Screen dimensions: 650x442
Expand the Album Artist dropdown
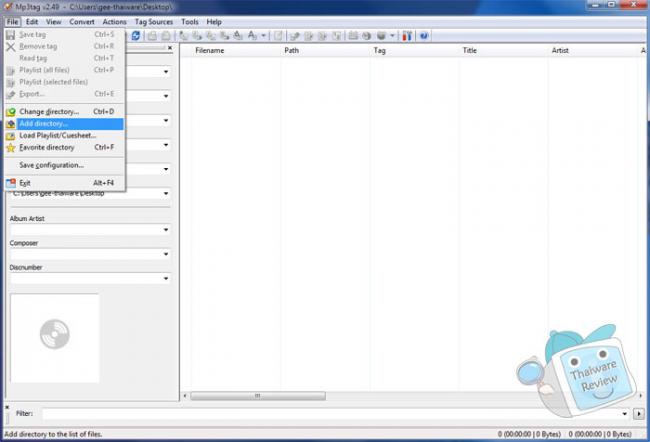click(166, 230)
